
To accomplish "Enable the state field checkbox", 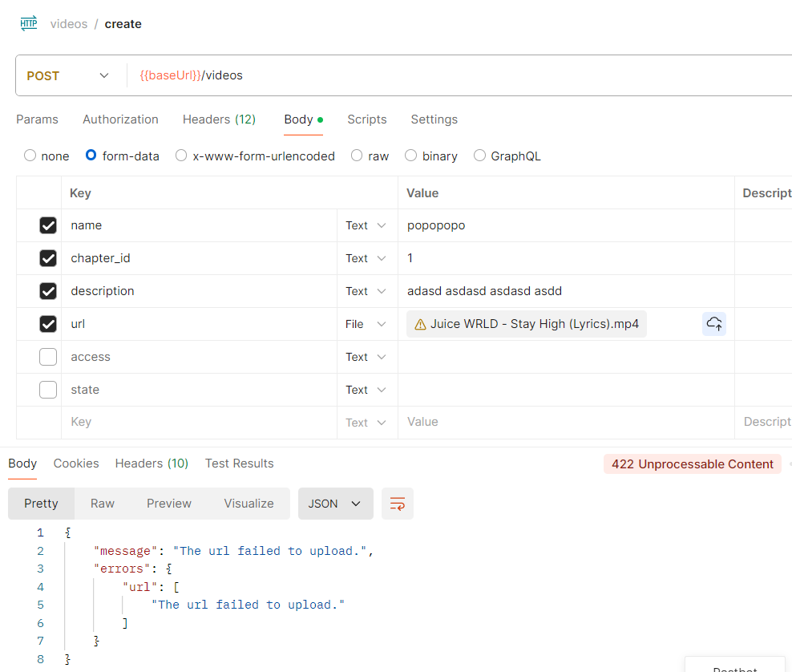I will point(48,390).
